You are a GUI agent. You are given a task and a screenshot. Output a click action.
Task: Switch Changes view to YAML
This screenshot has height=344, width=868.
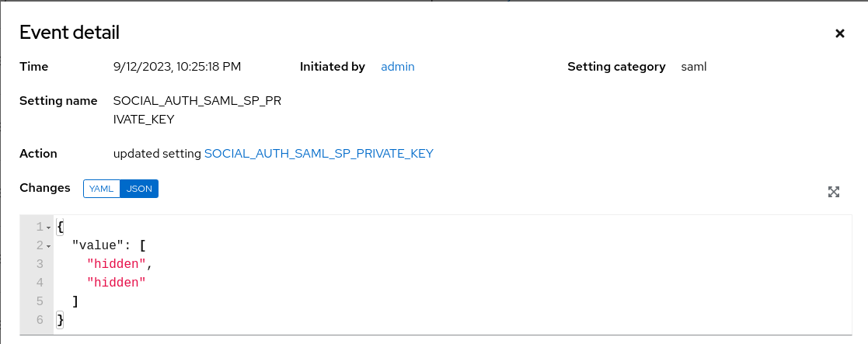click(x=102, y=189)
